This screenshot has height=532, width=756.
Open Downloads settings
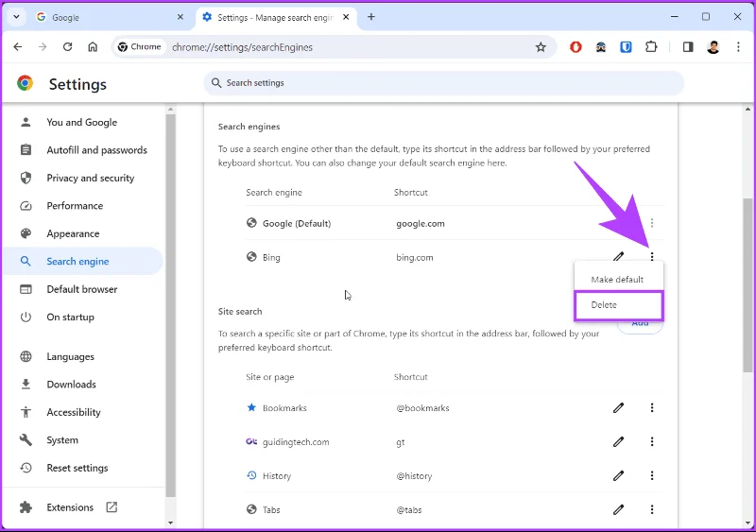(82, 385)
